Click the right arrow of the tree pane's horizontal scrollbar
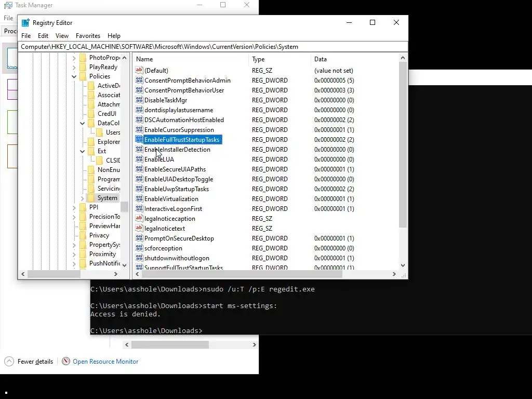 (x=116, y=274)
